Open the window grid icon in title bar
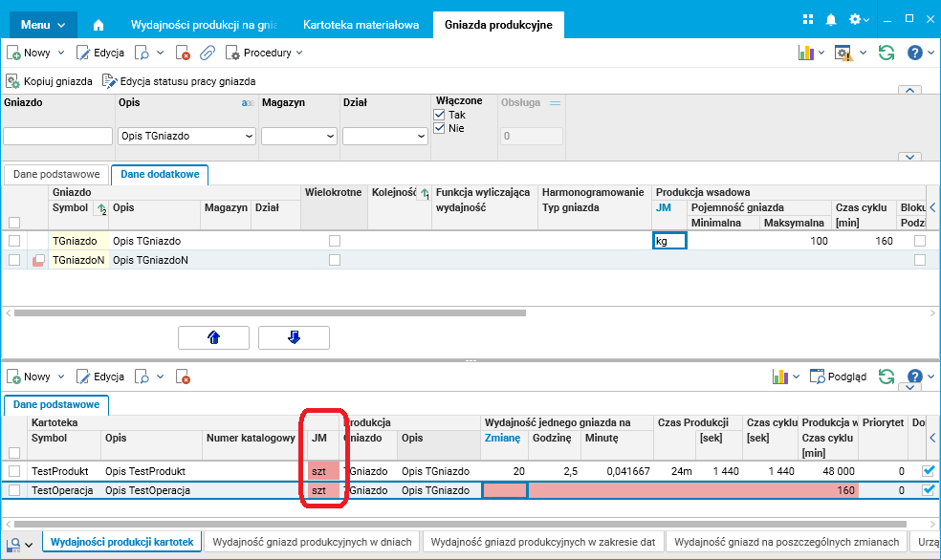The width and height of the screenshot is (941, 560). 808,19
